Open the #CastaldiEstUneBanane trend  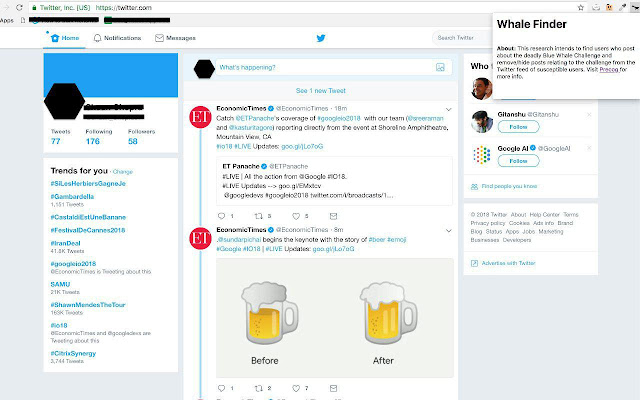click(x=88, y=217)
